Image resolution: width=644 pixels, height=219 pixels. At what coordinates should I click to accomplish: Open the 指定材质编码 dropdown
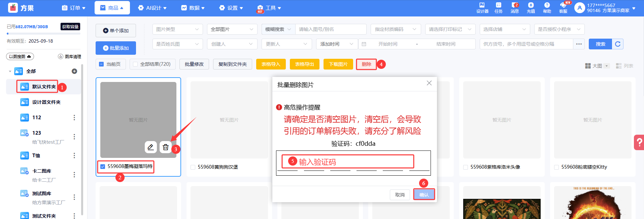click(396, 29)
